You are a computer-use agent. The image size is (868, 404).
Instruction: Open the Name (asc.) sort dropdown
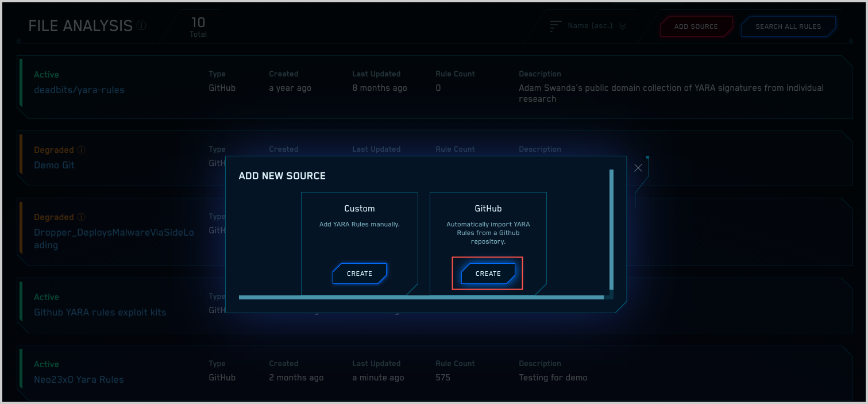click(x=590, y=26)
